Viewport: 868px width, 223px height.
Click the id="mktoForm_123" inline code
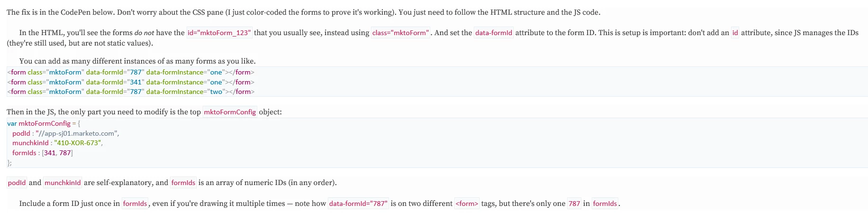point(219,33)
